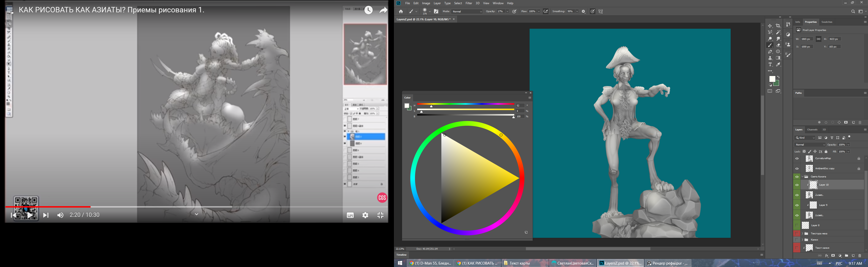Select the Crop tool

tap(778, 26)
